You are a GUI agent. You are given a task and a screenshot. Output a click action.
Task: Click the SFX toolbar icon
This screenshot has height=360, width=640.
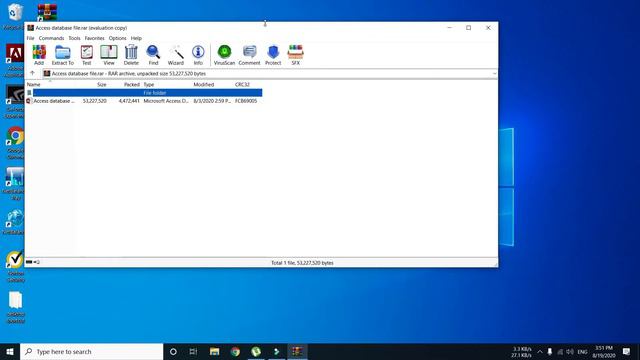296,55
